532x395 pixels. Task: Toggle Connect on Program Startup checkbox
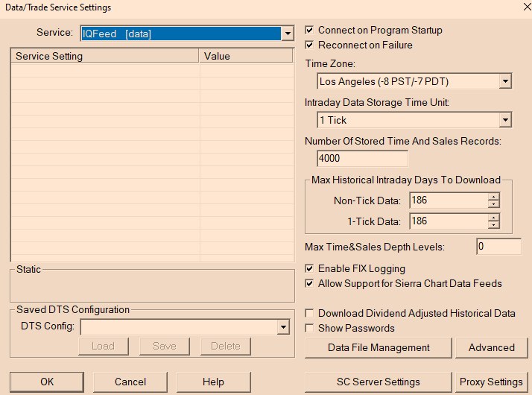point(309,30)
